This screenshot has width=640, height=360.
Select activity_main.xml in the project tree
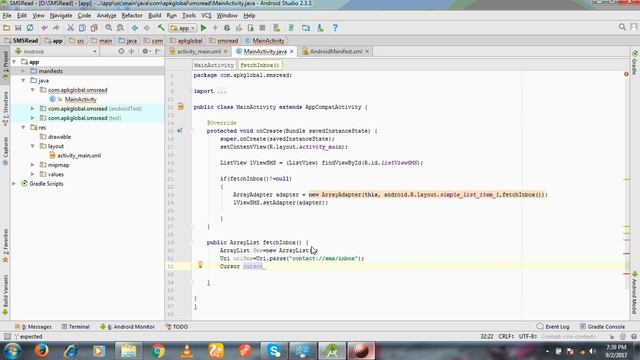[x=79, y=156]
